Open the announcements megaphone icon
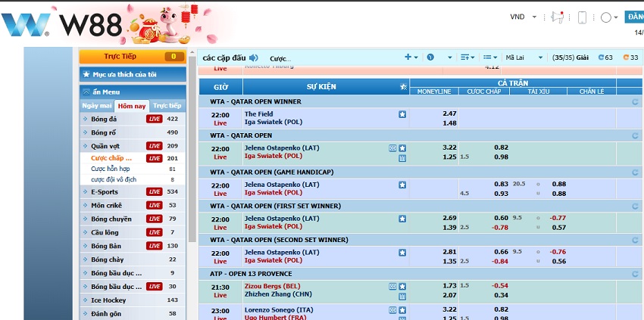 coord(558,17)
